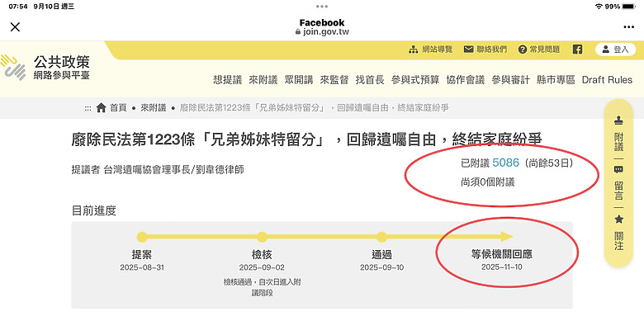
Task: Tap the battery indicator in status bar
Action: pos(628,7)
